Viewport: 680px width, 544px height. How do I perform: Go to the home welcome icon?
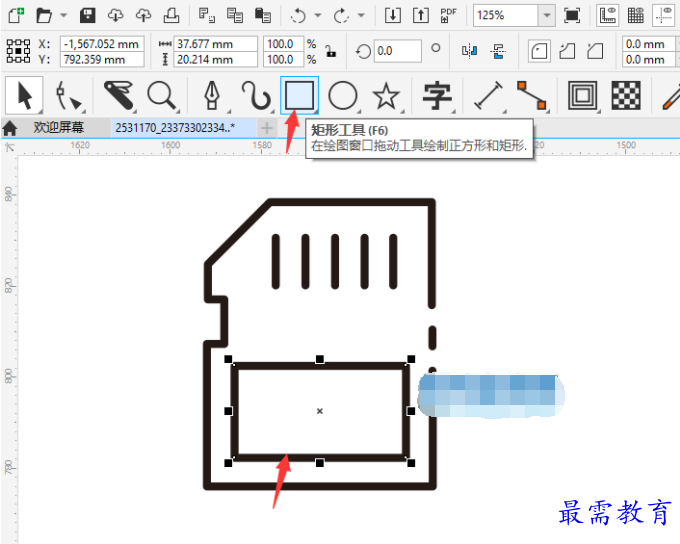click(x=10, y=128)
